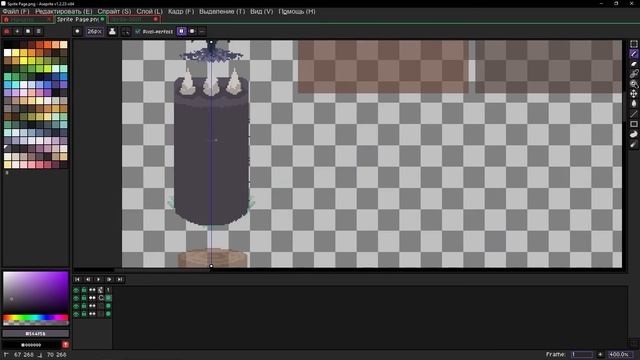Select the Rectangular Marquee tool
The width and height of the screenshot is (640, 360).
[x=633, y=44]
